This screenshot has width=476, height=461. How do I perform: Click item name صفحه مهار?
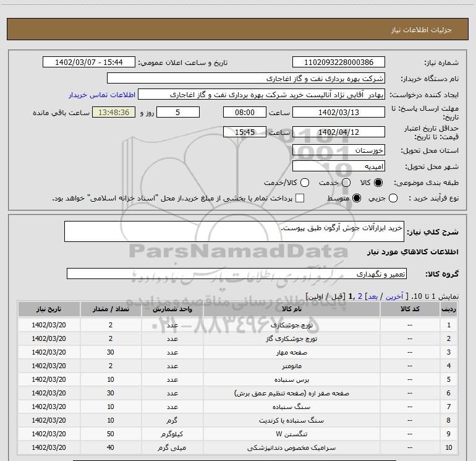pos(291,352)
